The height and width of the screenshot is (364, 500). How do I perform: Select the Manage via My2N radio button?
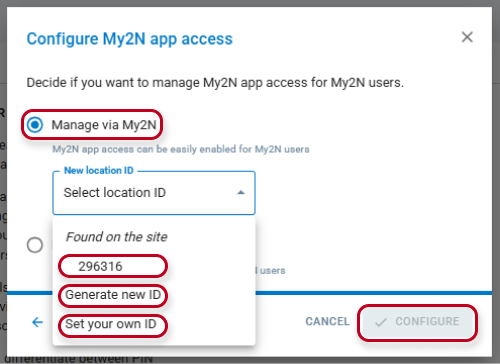(x=35, y=125)
